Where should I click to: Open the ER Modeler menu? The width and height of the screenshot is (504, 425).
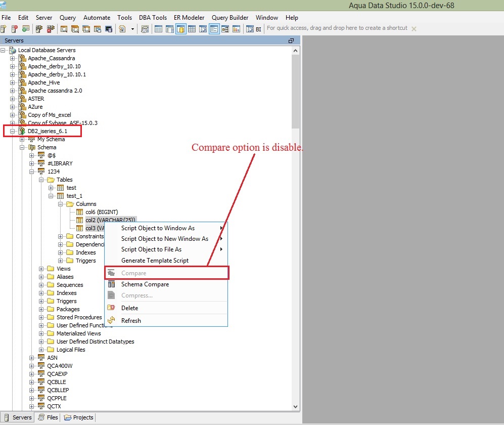[189, 18]
